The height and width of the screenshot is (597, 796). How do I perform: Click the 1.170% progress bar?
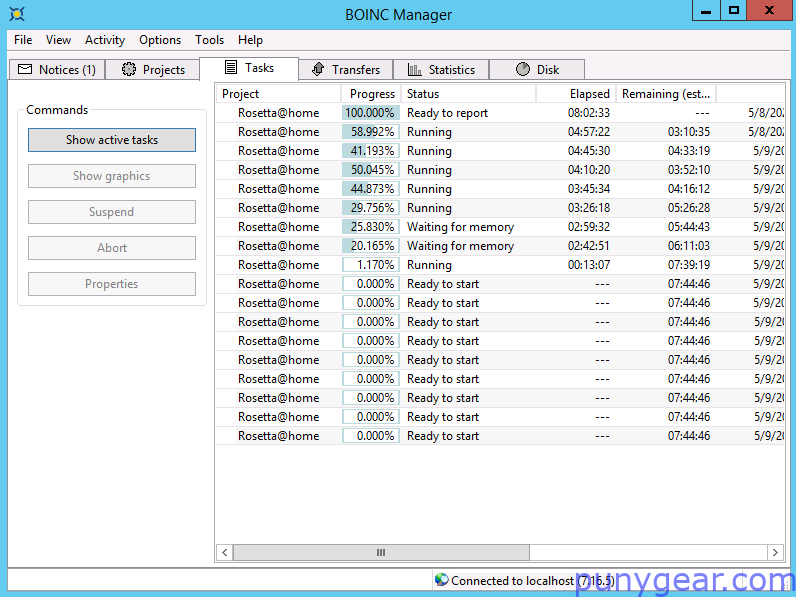tap(371, 265)
